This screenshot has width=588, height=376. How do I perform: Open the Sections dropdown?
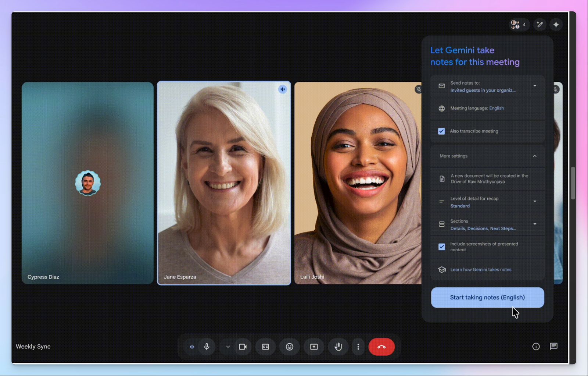(534, 224)
